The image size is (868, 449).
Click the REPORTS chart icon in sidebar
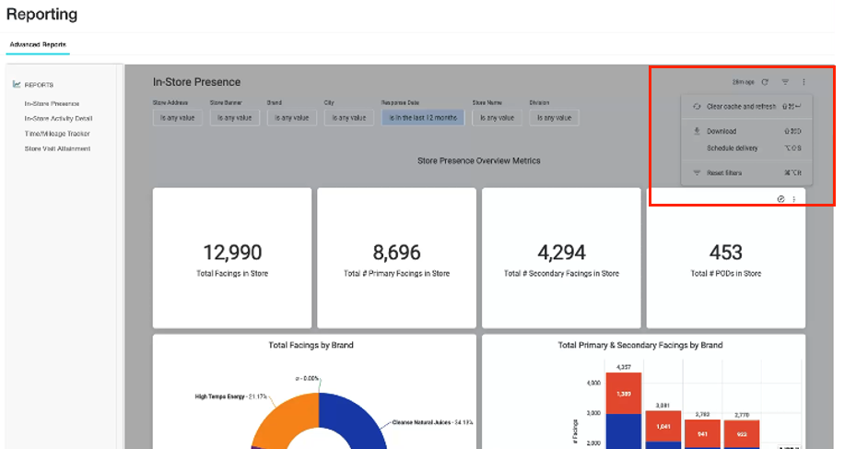17,85
